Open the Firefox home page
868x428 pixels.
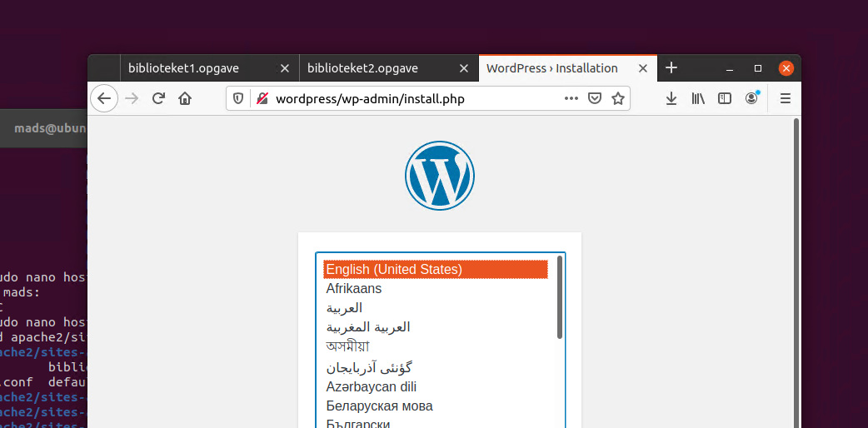185,98
